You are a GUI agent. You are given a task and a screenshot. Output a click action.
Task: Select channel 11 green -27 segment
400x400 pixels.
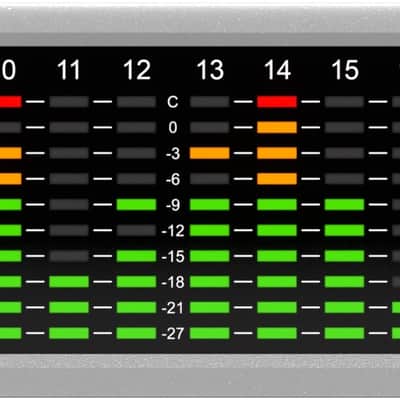tap(69, 333)
